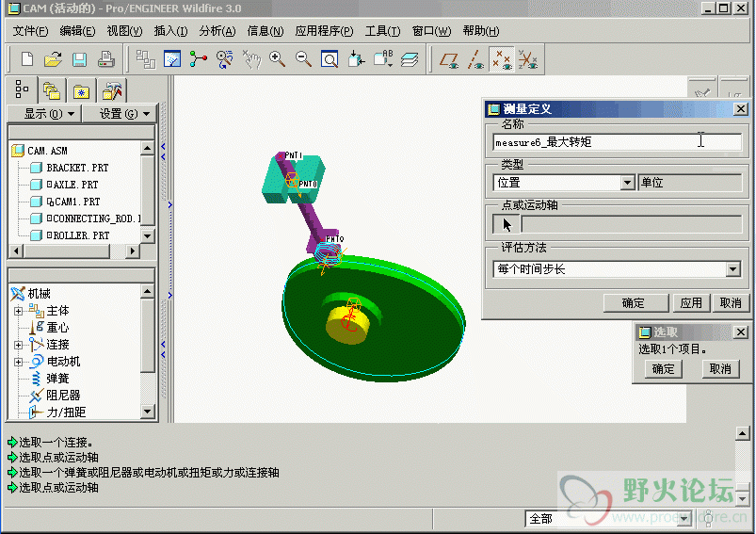Open a file using folder icon
Screen dimensions: 756x534
point(53,59)
